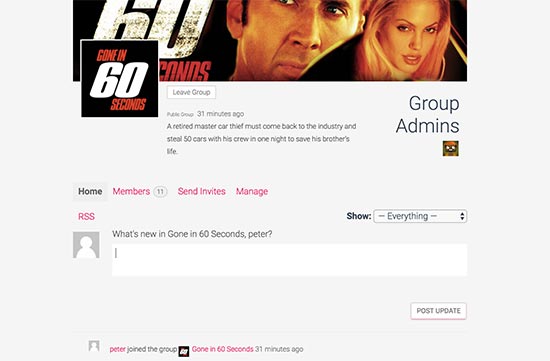
Task: Click the small avatar next to peter's activity
Action: 94,346
